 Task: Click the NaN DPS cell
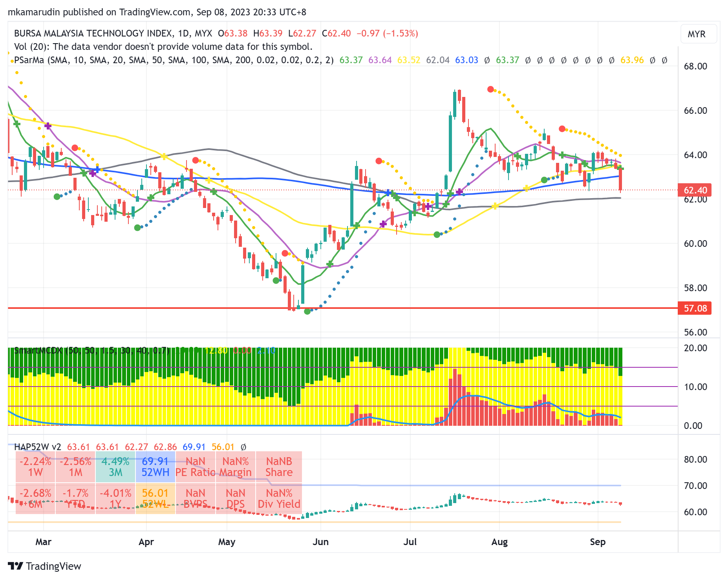coord(236,498)
